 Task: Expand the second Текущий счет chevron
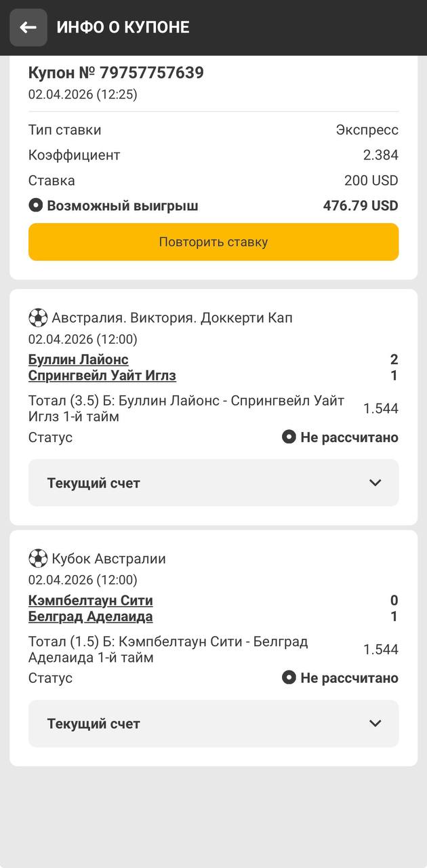click(375, 724)
